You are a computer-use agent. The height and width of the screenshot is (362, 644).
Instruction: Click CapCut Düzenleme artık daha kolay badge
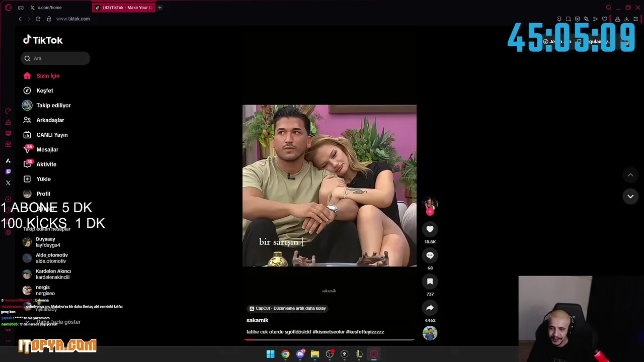coord(288,308)
